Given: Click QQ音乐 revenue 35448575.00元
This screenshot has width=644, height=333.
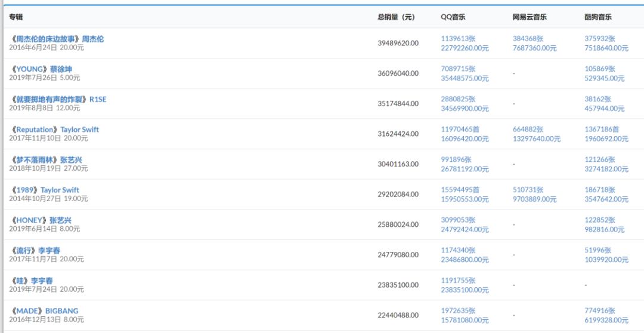Looking at the screenshot, I should coord(465,78).
